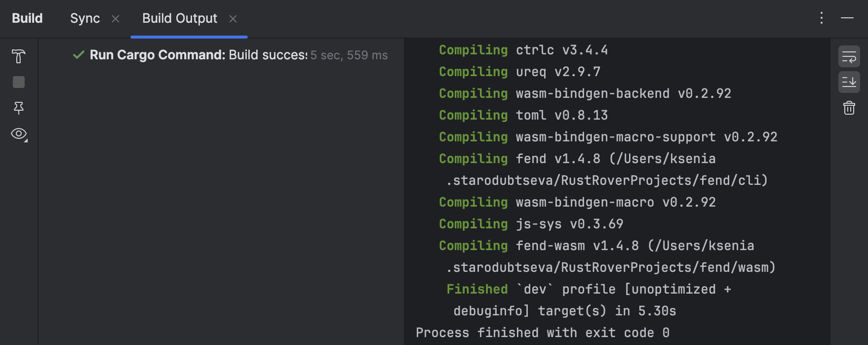
Task: Click the 5 sec, 559 ms duration text
Action: coord(349,55)
